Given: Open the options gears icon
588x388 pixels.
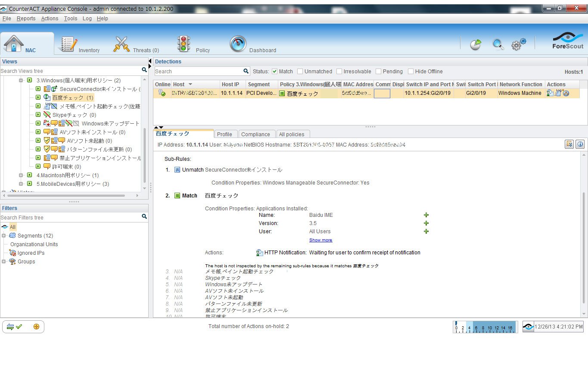Looking at the screenshot, I should [519, 44].
